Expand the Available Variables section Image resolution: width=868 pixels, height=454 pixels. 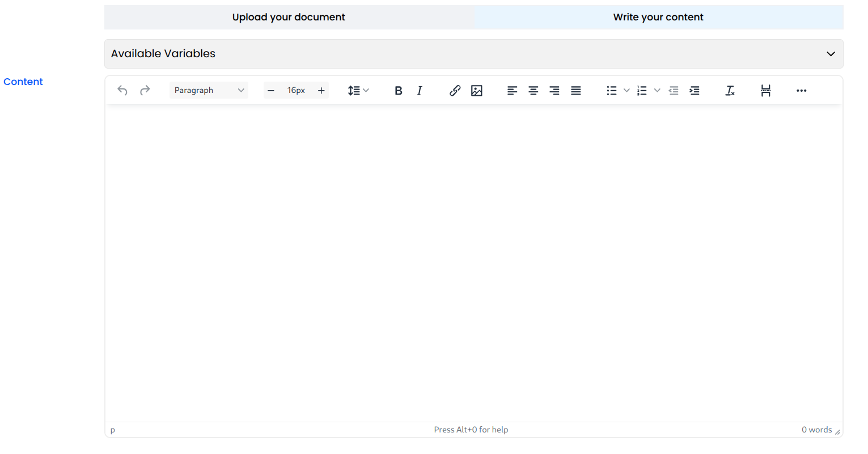point(831,53)
